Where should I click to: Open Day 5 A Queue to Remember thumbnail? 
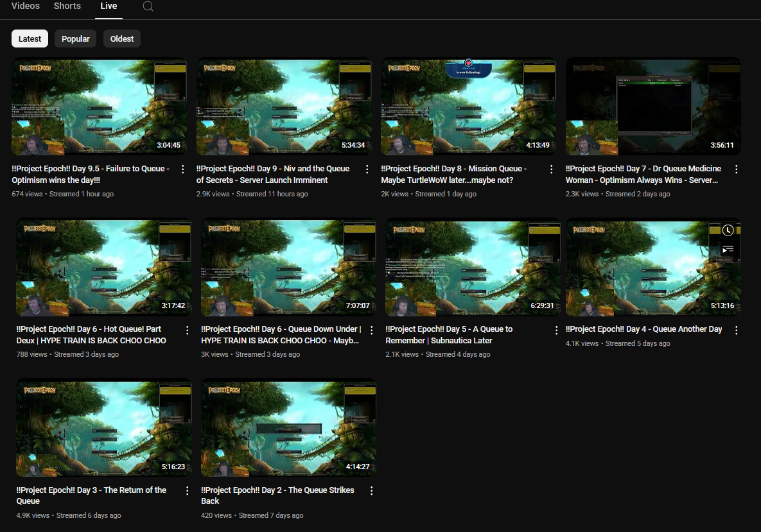point(473,267)
